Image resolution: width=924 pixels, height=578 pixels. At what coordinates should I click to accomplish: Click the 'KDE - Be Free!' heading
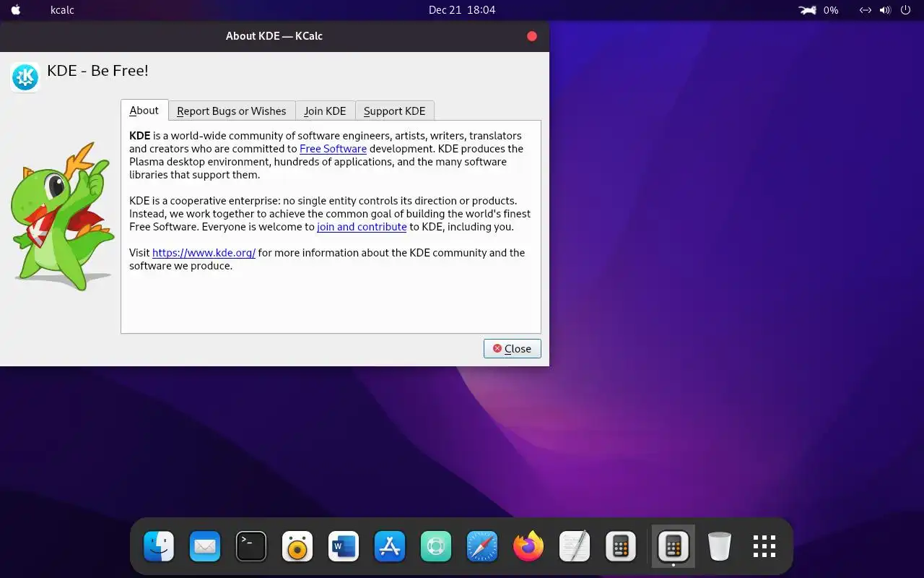coord(97,71)
